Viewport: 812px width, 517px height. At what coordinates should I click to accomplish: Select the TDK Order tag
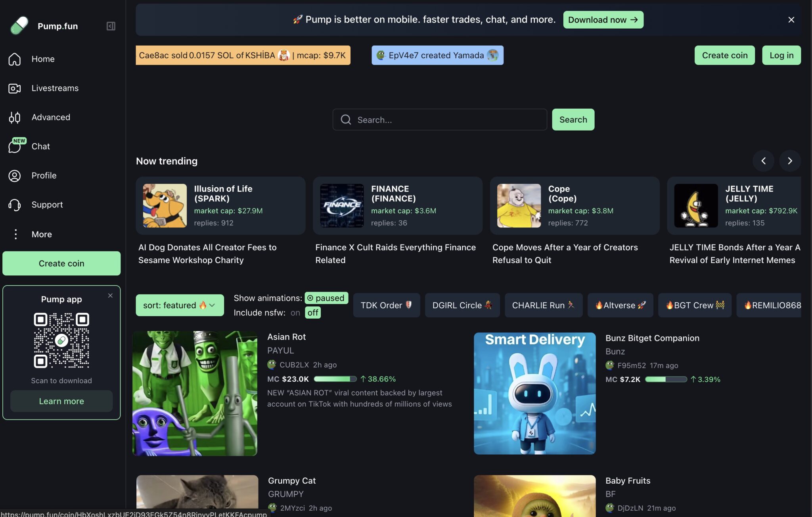386,305
